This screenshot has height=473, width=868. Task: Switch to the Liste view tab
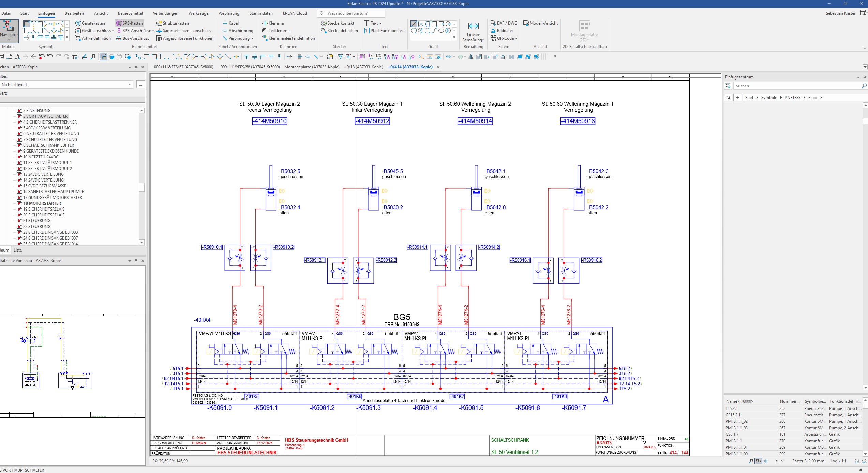18,250
